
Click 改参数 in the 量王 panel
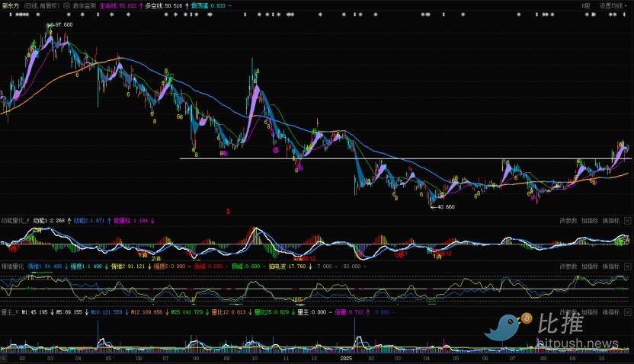coord(568,312)
